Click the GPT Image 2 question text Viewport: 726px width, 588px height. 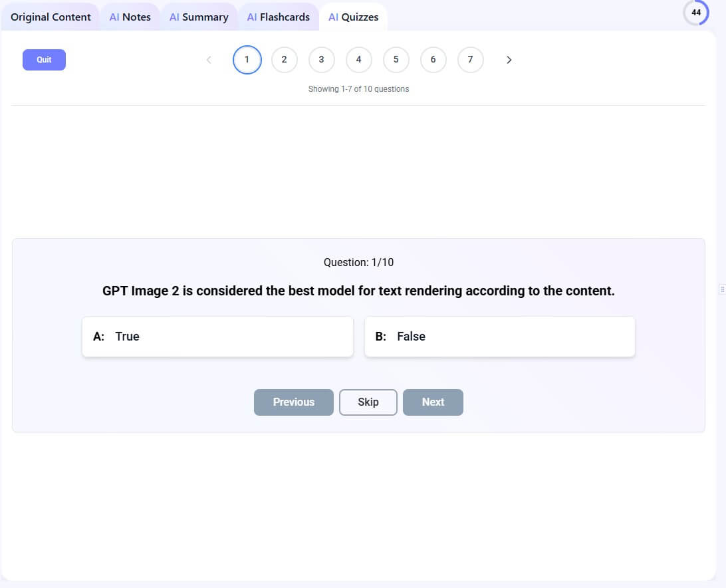click(358, 291)
